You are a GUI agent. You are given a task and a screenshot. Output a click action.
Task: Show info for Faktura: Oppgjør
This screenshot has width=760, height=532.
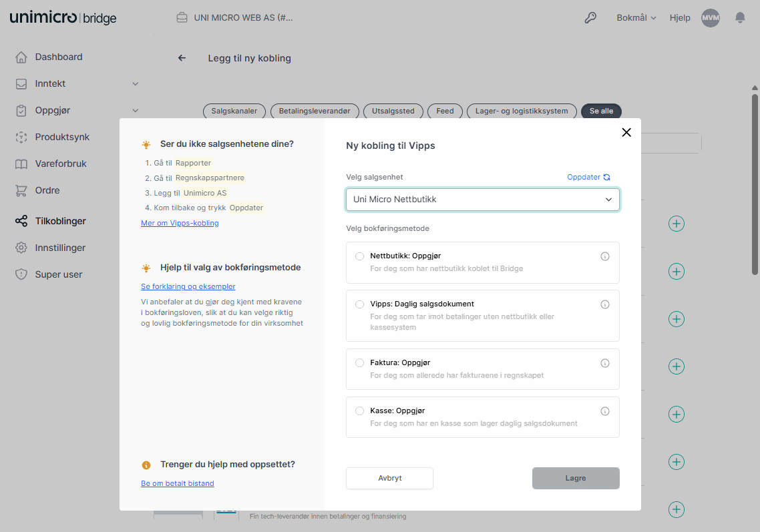click(605, 363)
